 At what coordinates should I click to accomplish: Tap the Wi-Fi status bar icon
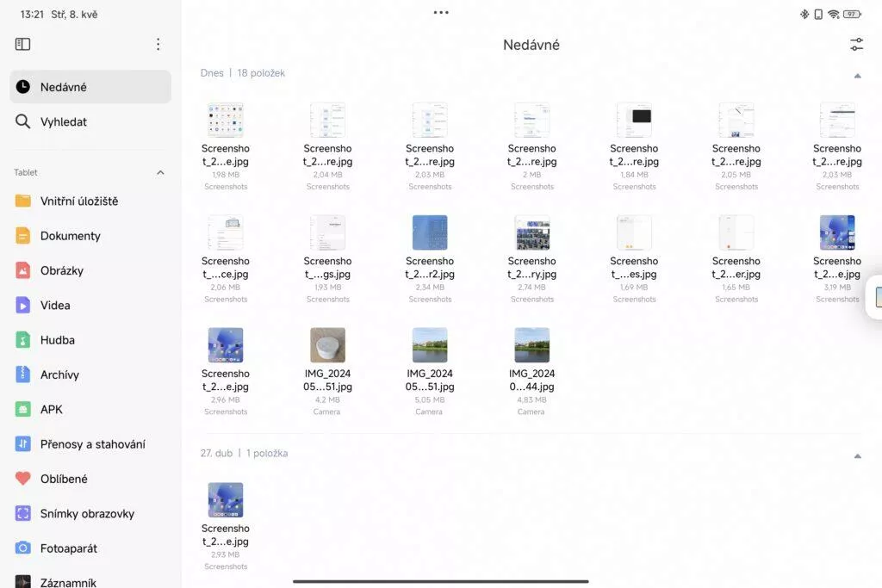click(834, 14)
